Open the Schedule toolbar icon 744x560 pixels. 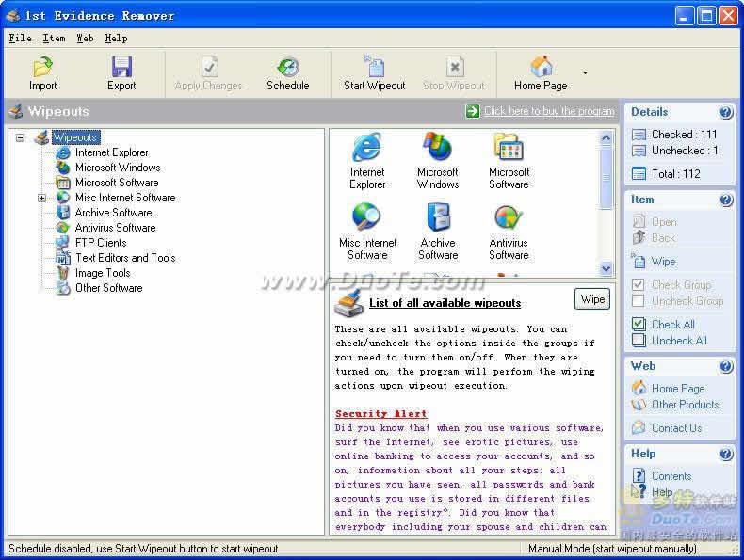pyautogui.click(x=288, y=67)
